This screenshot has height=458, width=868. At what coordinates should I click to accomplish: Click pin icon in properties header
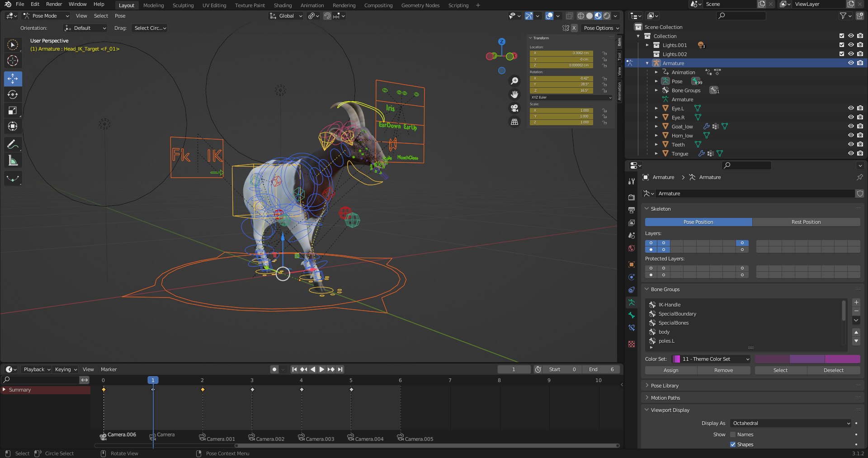pyautogui.click(x=859, y=177)
